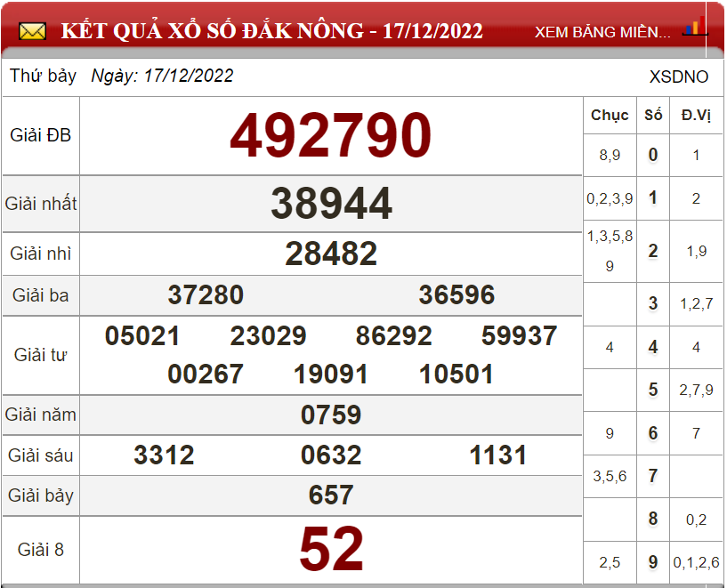The image size is (727, 588).
Task: Click the Đ.Vị column header
Action: pyautogui.click(x=696, y=116)
